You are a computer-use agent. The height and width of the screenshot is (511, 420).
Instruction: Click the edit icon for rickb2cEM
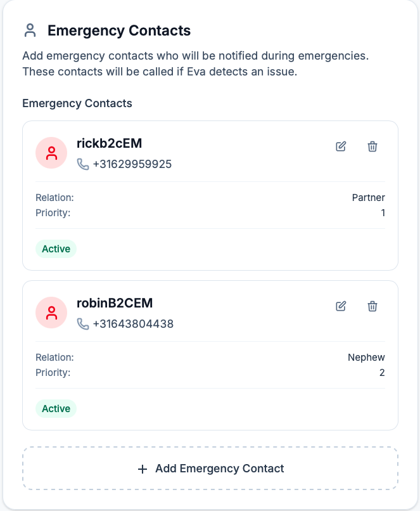click(340, 146)
